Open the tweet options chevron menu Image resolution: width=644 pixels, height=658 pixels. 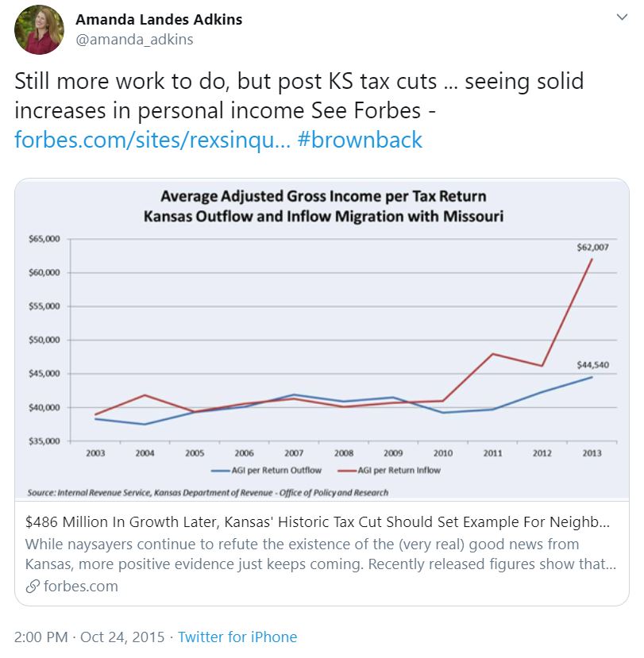click(619, 18)
